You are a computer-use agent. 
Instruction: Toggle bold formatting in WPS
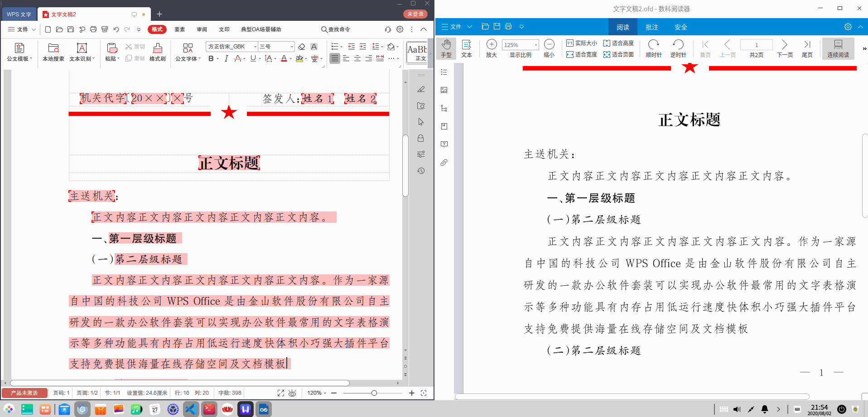(210, 59)
